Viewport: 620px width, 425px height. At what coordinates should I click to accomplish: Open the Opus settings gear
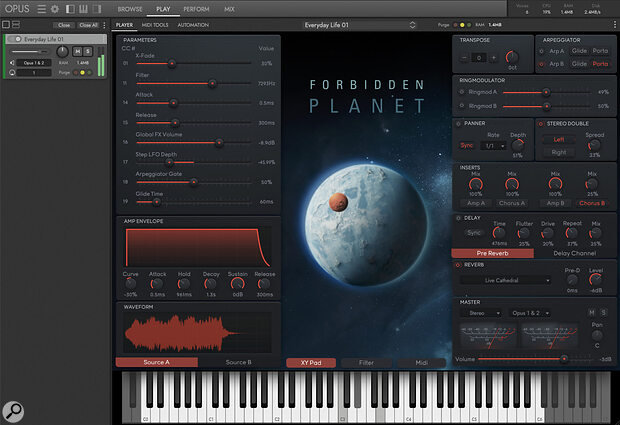(x=55, y=9)
